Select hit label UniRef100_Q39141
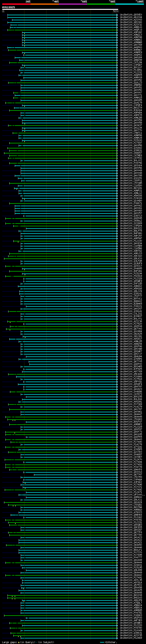The width and height of the screenshot is (146, 644). pyautogui.click(x=131, y=311)
